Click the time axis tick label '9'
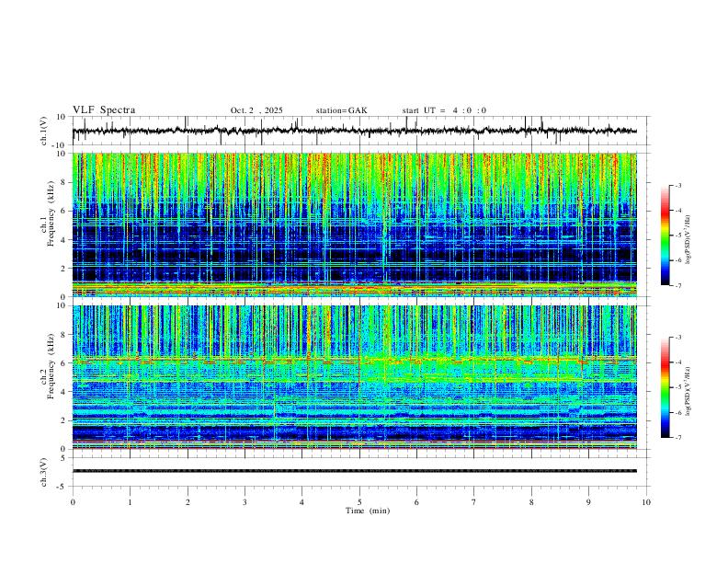 click(588, 502)
